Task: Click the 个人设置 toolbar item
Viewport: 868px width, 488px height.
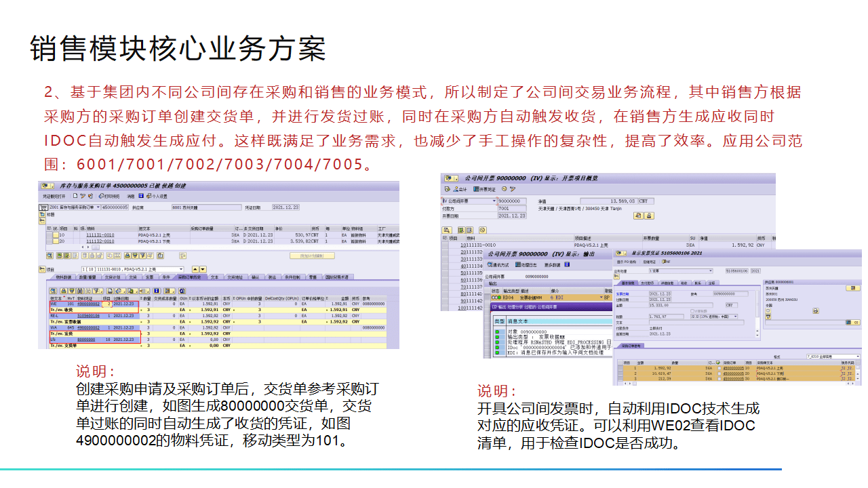Action: [157, 196]
